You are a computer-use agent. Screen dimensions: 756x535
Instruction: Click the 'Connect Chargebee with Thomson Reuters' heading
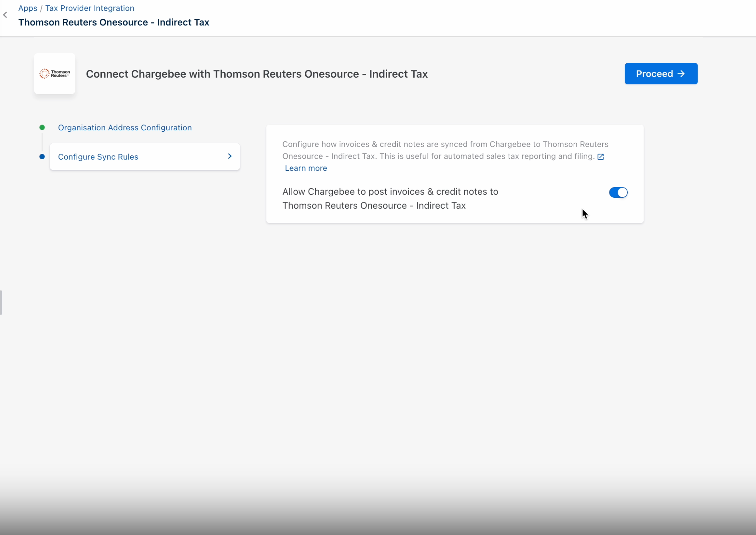(257, 74)
